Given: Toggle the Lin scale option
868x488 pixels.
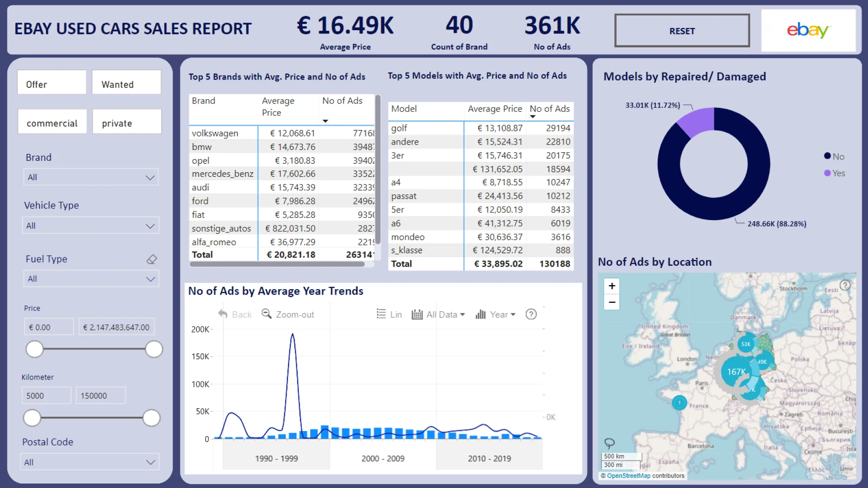Looking at the screenshot, I should 389,314.
